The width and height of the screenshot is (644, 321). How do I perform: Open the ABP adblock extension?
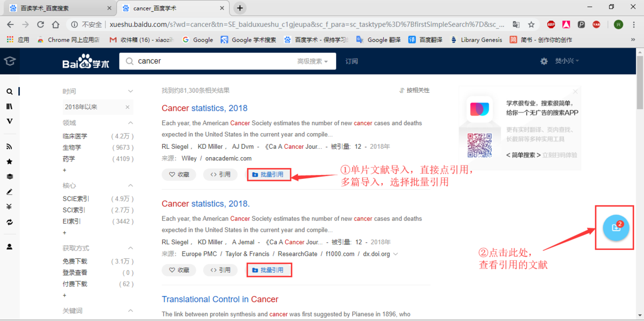pos(551,24)
